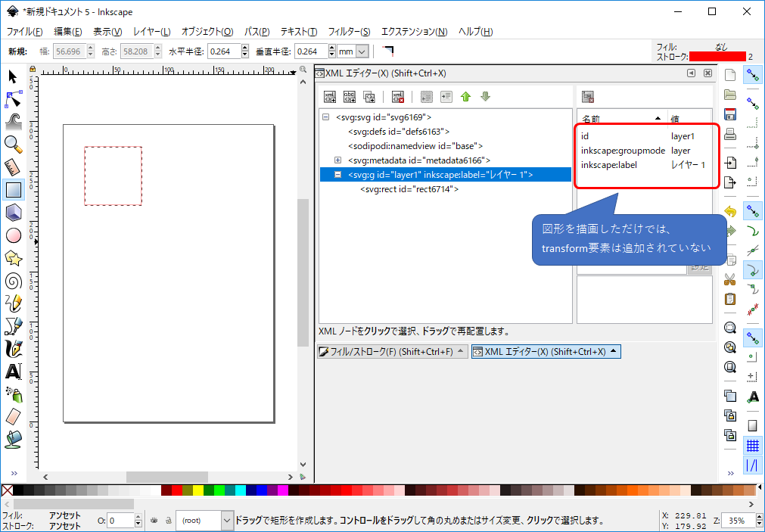Click the new element node button

pyautogui.click(x=328, y=96)
